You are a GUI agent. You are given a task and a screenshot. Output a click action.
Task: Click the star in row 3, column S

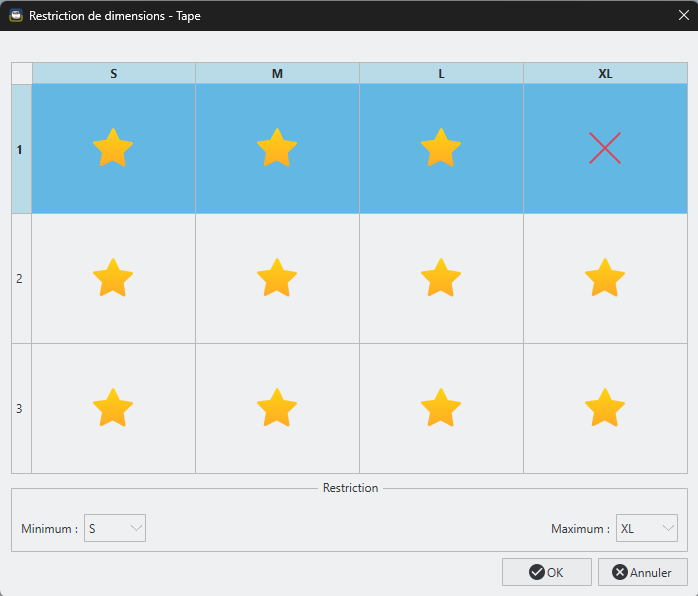point(113,408)
